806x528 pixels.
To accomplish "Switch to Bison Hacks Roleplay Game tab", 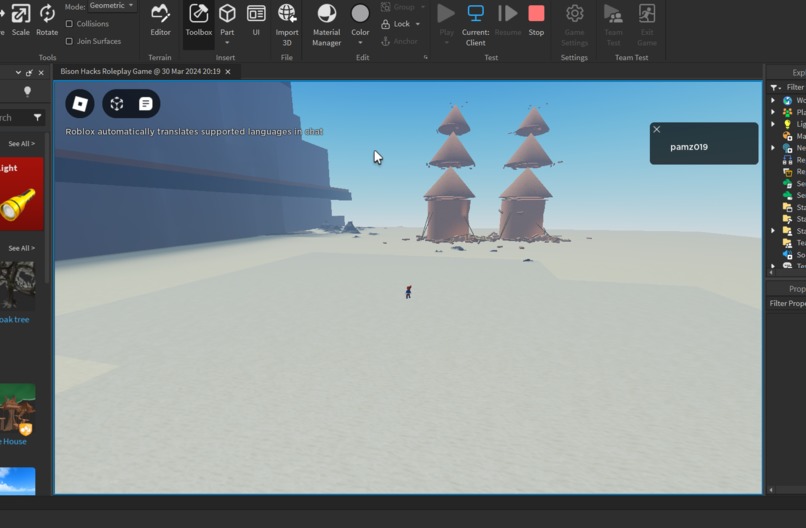I will point(140,71).
